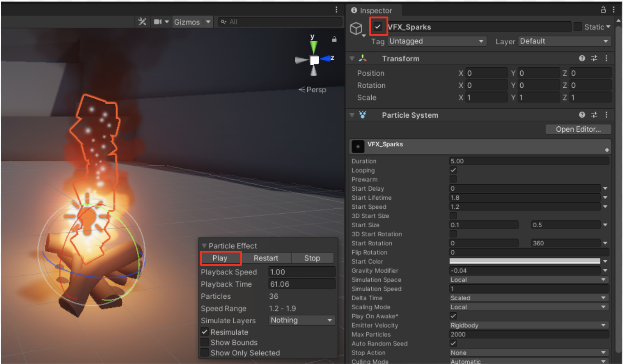This screenshot has height=364, width=623.
Task: Open the Transform component help icon
Action: (x=582, y=58)
